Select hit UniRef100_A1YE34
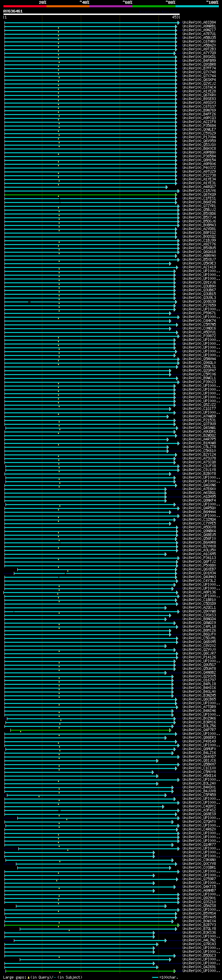The image size is (222, 980). [199, 179]
